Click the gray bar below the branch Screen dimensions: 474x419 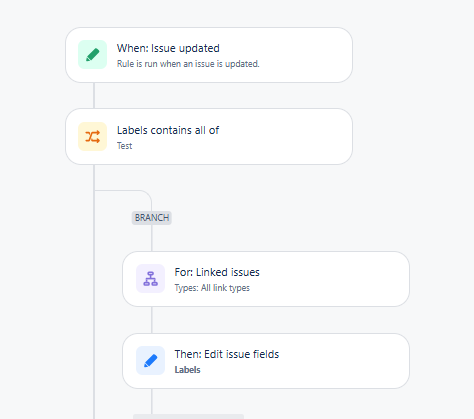pos(188,417)
